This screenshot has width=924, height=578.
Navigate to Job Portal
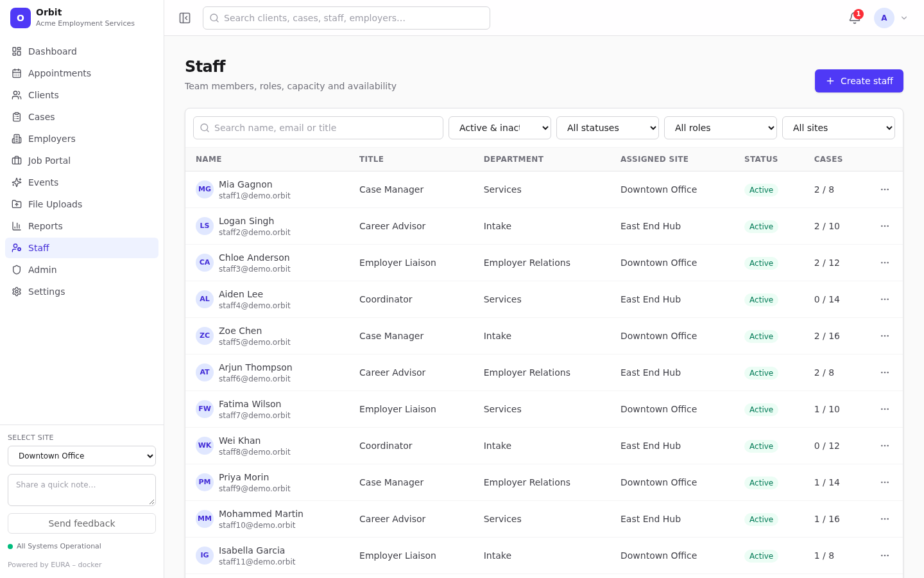[81, 161]
